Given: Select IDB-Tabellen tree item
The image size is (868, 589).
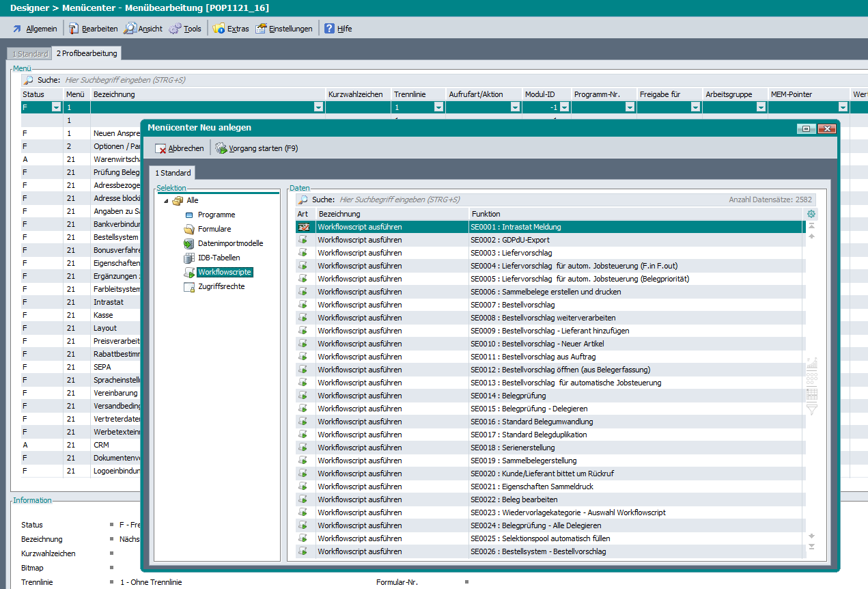Looking at the screenshot, I should 219,258.
